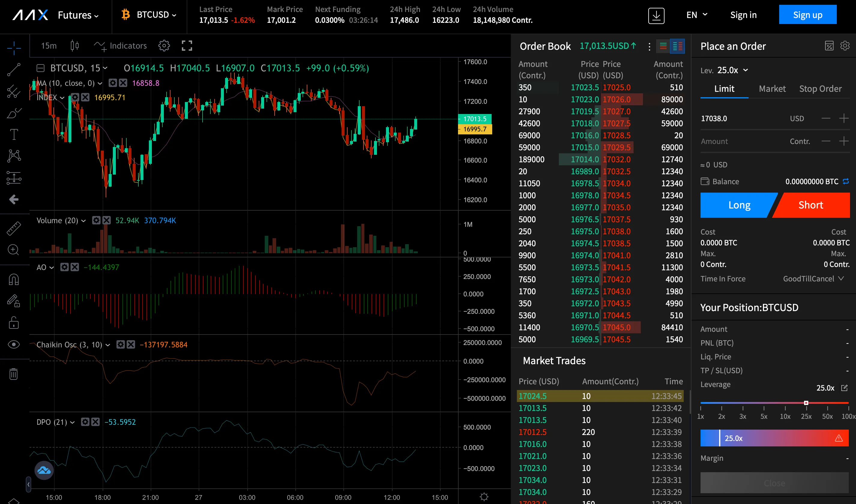Open chart theme toggle at bottom right
This screenshot has width=856, height=504.
click(484, 497)
